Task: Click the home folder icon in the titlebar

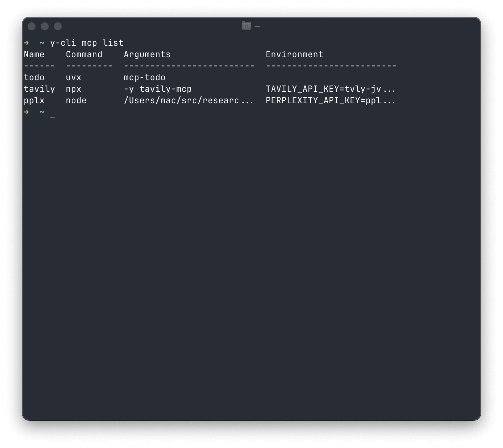Action: (246, 26)
